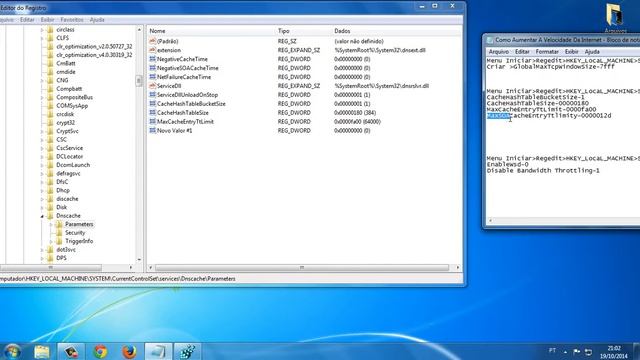Click scroll-down arrow of tree pane
Screen dimensions: 640x360
(139, 260)
